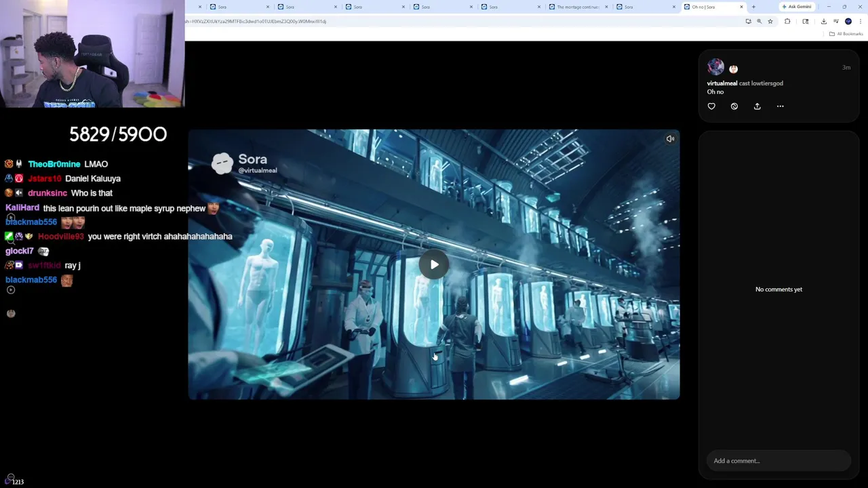Click the Hoodville93 username in chat
This screenshot has height=488, width=868.
61,237
